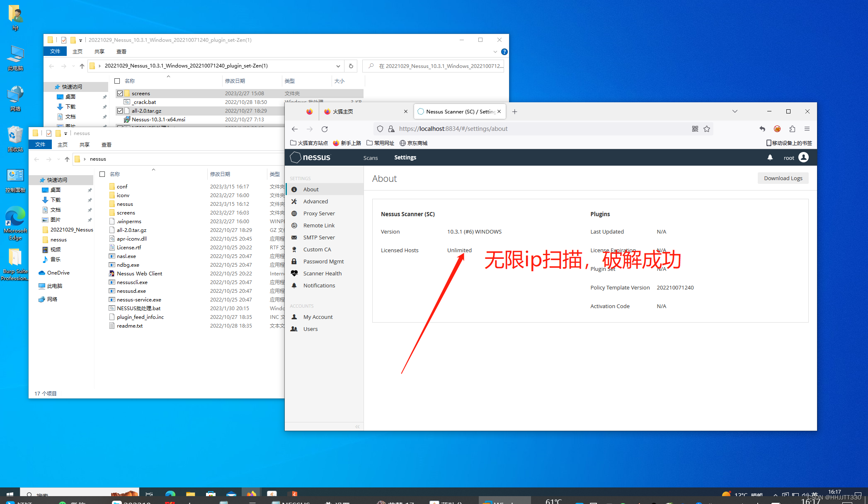Open the root user avatar menu

803,157
